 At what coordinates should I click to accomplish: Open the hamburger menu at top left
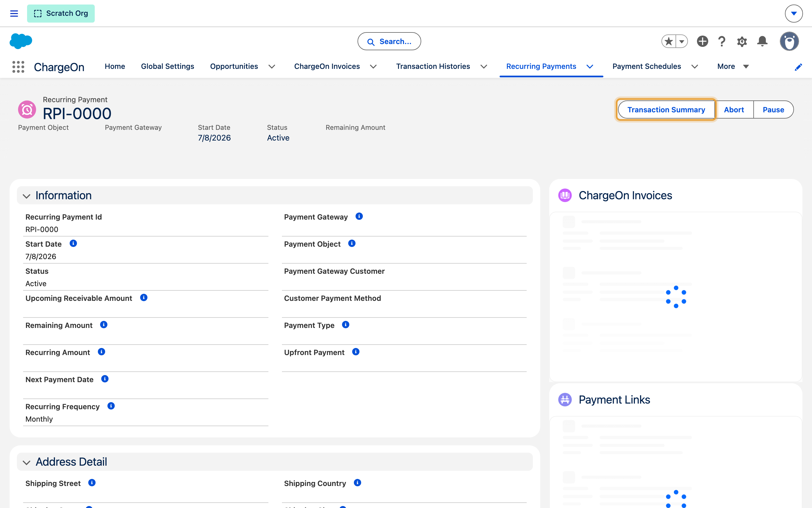point(14,14)
